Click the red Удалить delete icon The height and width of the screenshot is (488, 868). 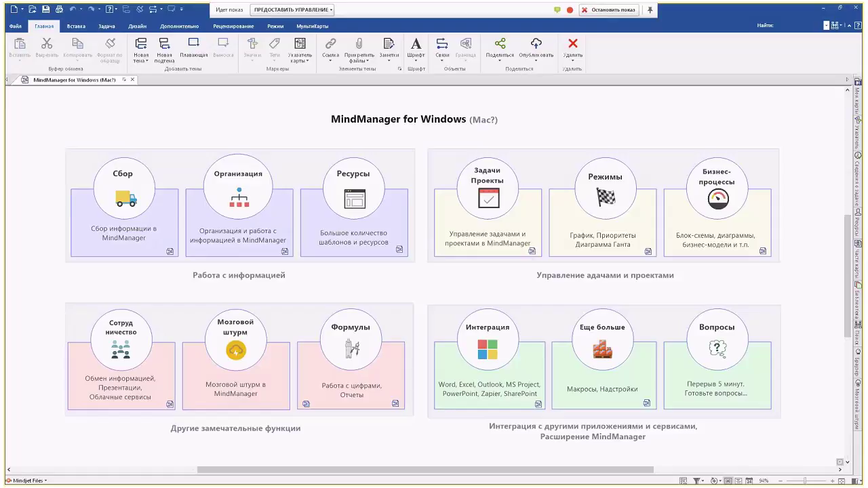click(573, 43)
